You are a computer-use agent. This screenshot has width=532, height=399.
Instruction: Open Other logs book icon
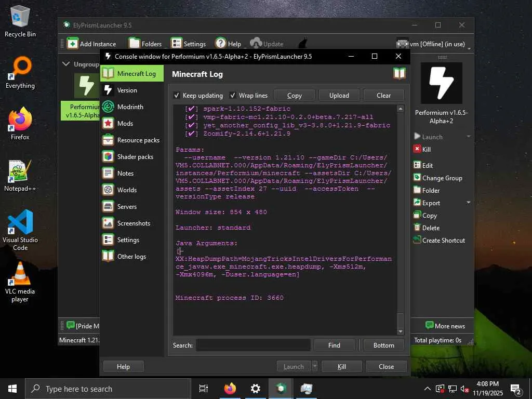coord(108,256)
